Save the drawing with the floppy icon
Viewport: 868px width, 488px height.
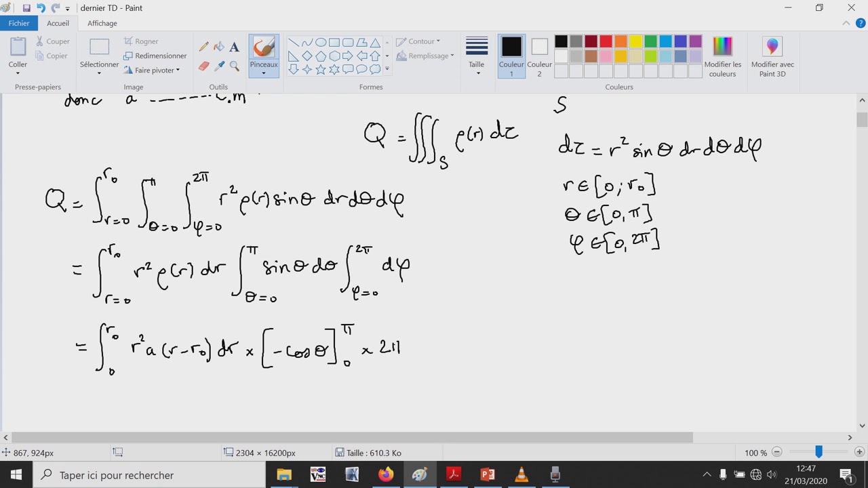click(26, 8)
